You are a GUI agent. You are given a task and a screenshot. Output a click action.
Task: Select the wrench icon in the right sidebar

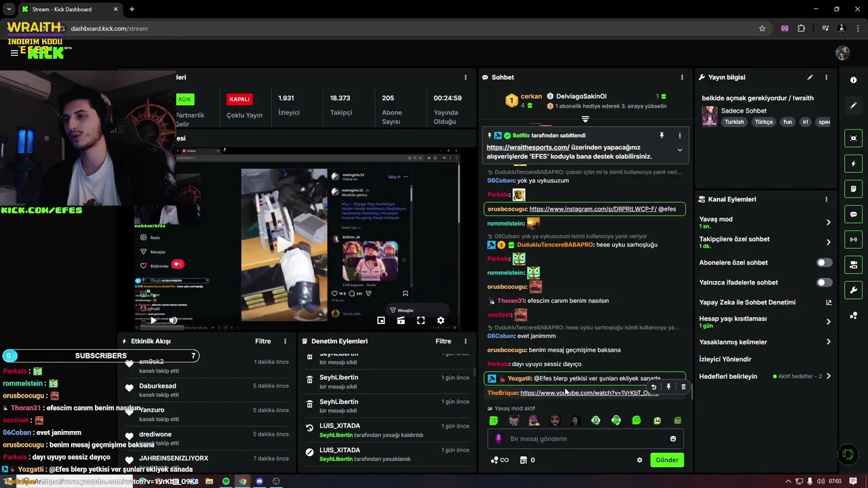853,290
